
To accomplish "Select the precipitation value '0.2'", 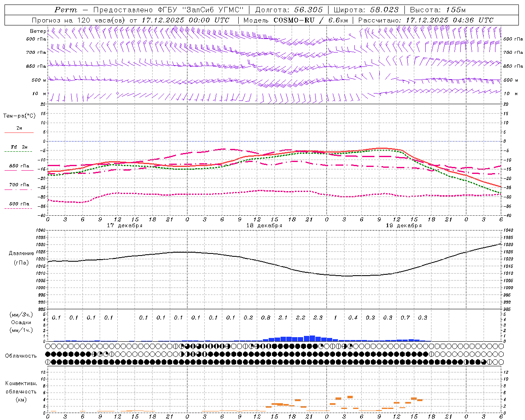I will (248, 317).
